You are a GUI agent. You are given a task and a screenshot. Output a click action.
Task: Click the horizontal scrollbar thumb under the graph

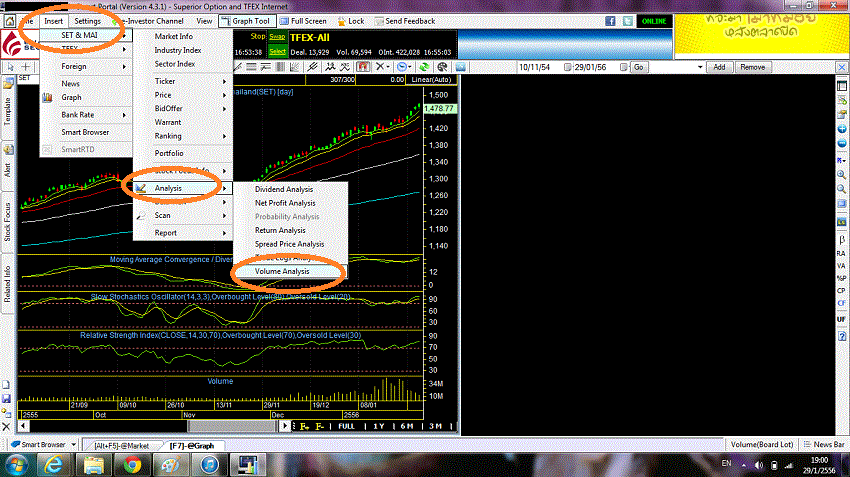(x=233, y=426)
